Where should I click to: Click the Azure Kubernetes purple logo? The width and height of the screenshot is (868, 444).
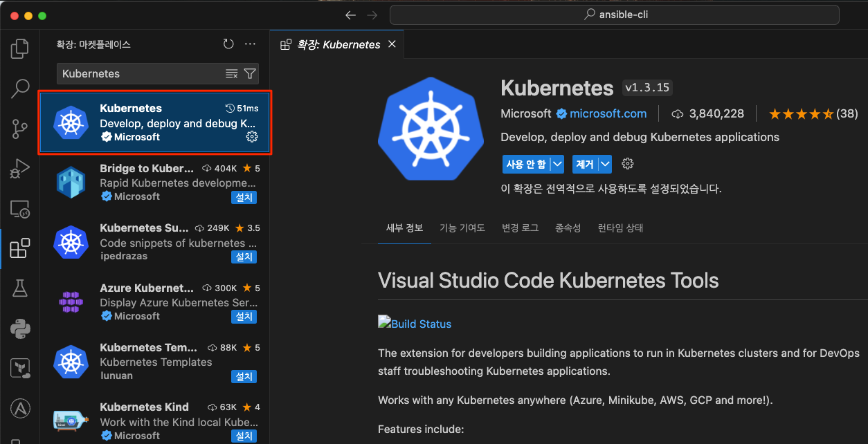[71, 302]
